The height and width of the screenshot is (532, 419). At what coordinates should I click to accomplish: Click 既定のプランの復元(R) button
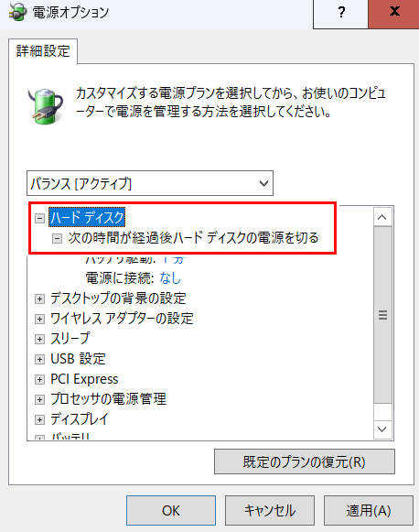click(305, 461)
